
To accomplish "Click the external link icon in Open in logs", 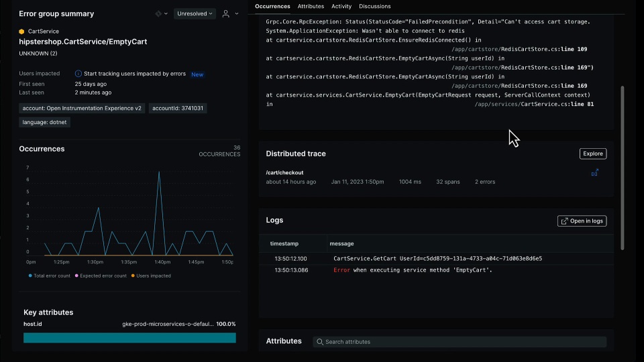I will (x=564, y=221).
